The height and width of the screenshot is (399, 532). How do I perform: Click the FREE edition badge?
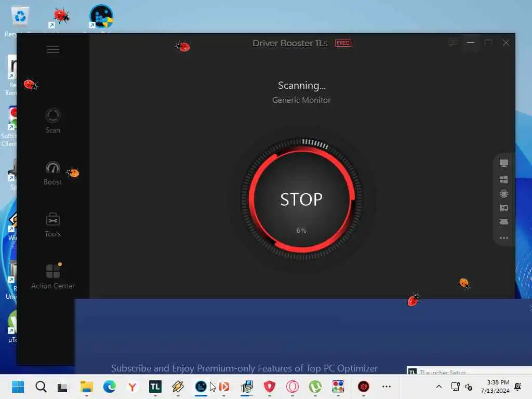(343, 43)
